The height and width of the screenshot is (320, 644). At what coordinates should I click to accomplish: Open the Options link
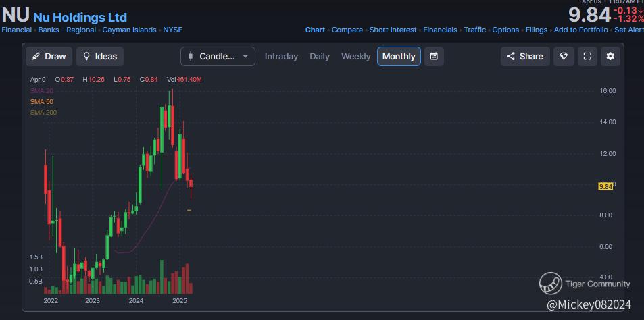pos(505,30)
